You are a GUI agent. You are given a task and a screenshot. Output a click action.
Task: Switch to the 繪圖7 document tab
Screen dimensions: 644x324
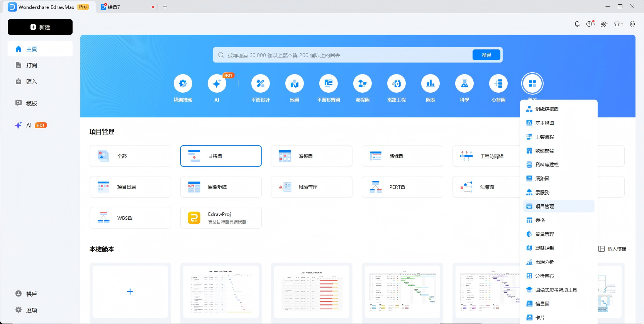pos(127,7)
